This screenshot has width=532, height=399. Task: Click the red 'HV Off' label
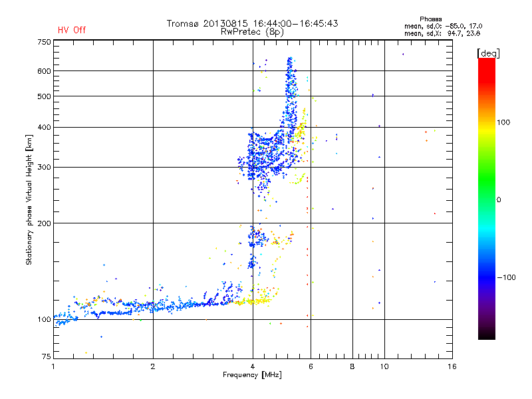(x=72, y=30)
